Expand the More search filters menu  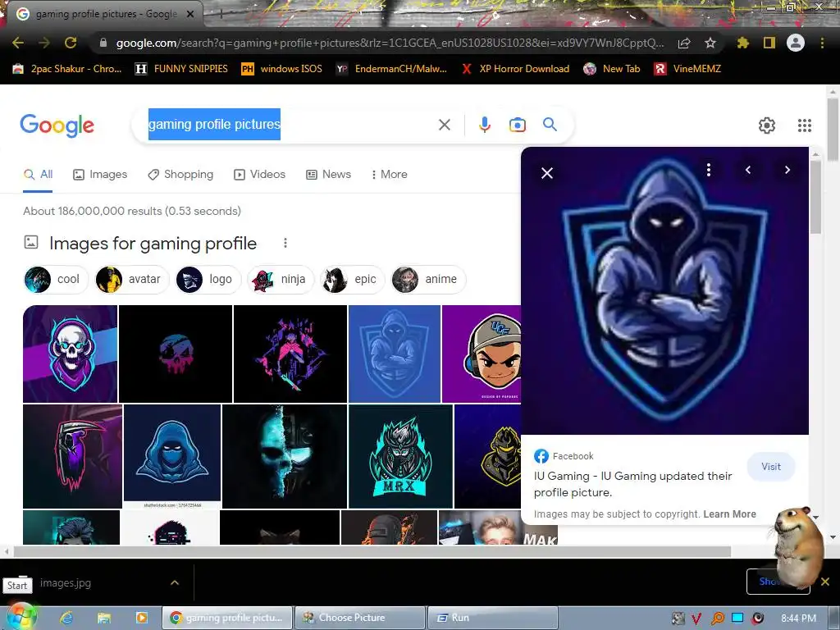pos(390,174)
